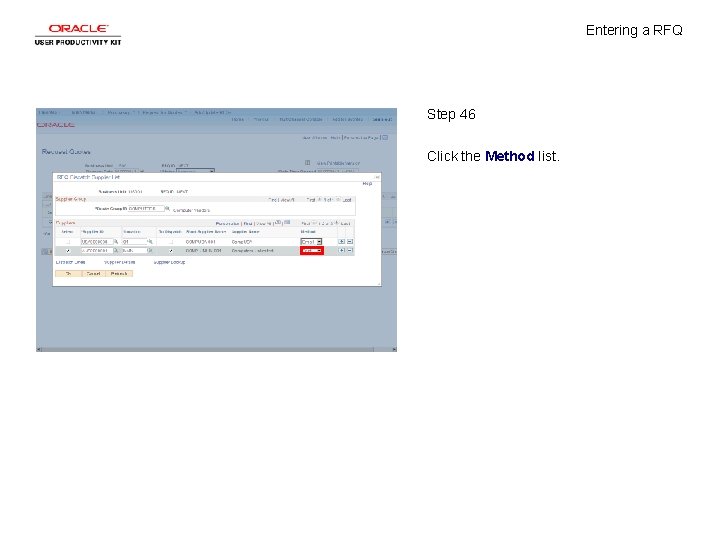Open the Method dropdown in the first supplier row
This screenshot has height=540, width=720.
tap(312, 242)
